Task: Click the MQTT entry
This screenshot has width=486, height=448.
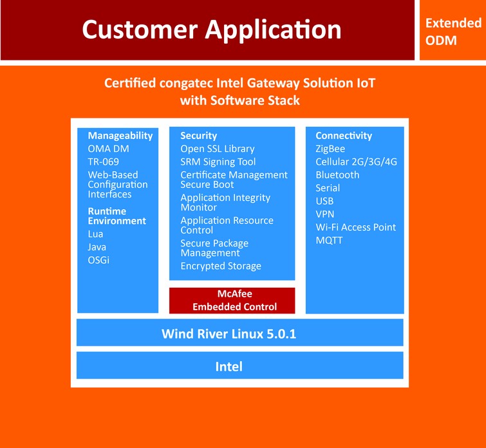Action: click(330, 240)
